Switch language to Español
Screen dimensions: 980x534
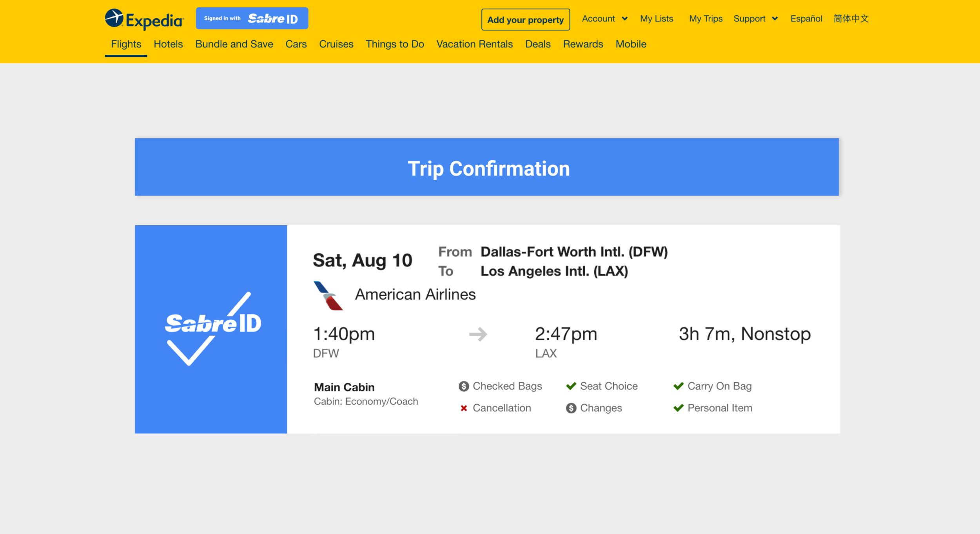coord(806,19)
